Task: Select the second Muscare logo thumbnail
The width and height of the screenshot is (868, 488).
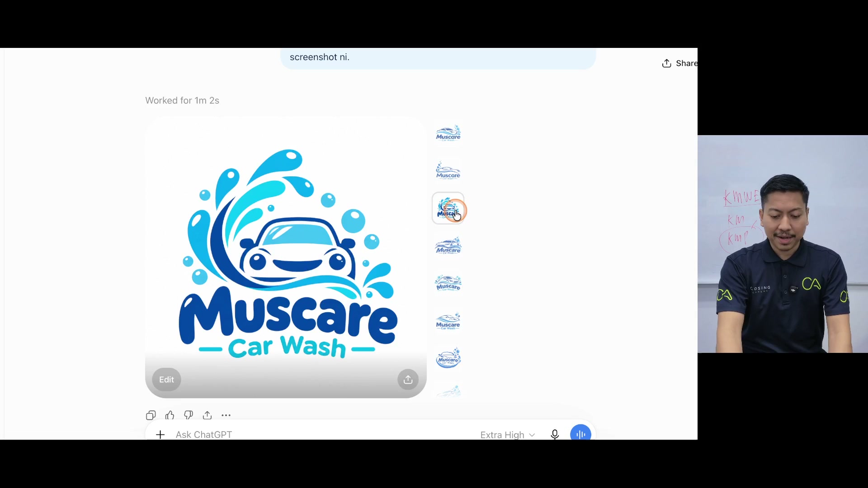Action: pos(448,171)
